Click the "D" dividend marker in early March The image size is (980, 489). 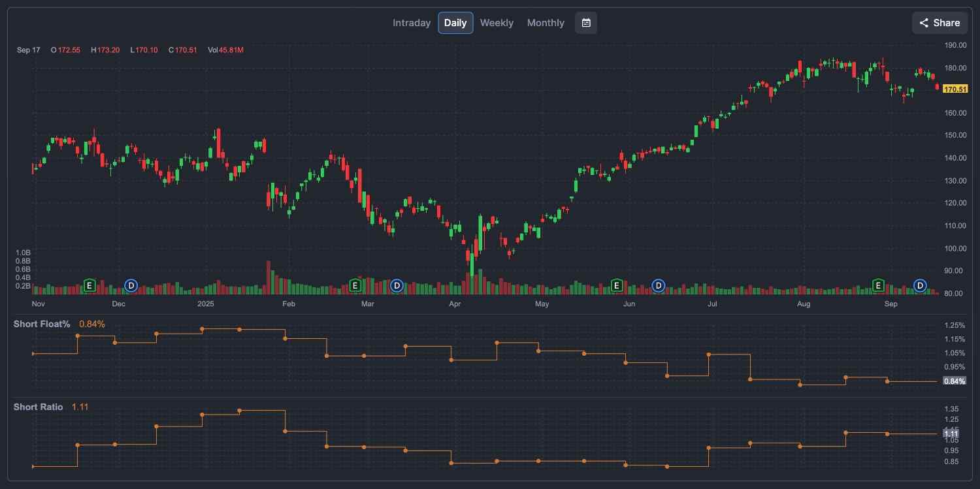pos(397,285)
